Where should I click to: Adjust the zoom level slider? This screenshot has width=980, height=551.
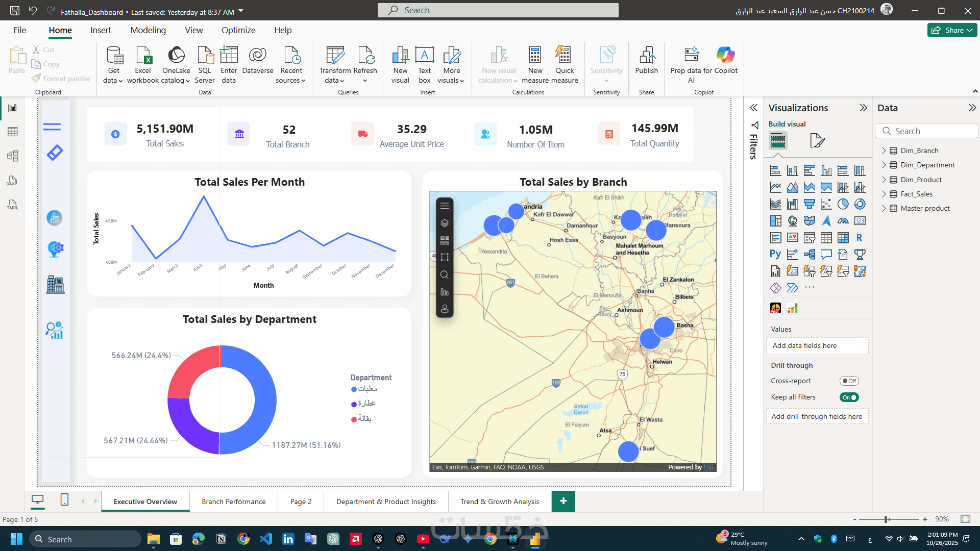887,519
